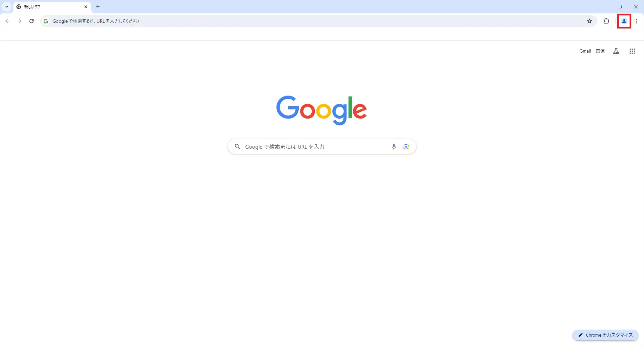Reload the page with the refresh icon
This screenshot has width=644, height=346.
pyautogui.click(x=32, y=21)
